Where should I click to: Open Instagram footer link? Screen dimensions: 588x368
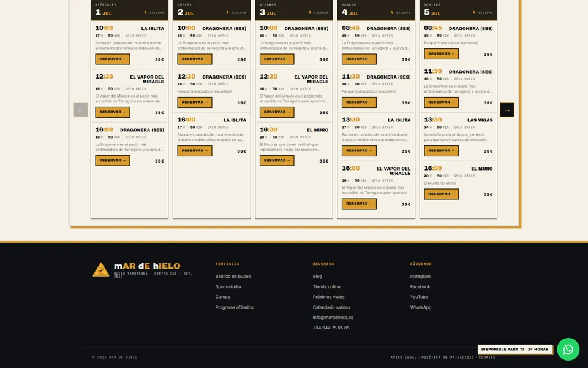click(x=420, y=277)
